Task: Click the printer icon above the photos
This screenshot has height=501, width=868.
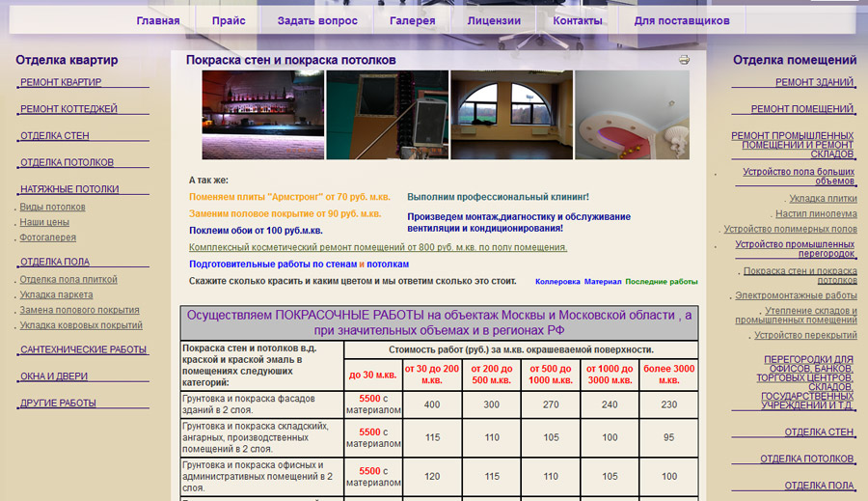Action: coord(684,60)
